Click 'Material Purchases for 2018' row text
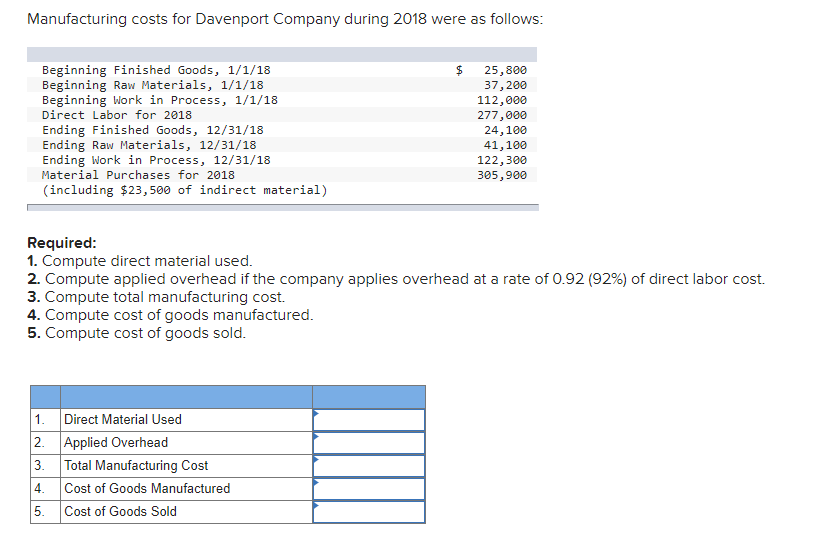The height and width of the screenshot is (547, 814). coord(138,175)
